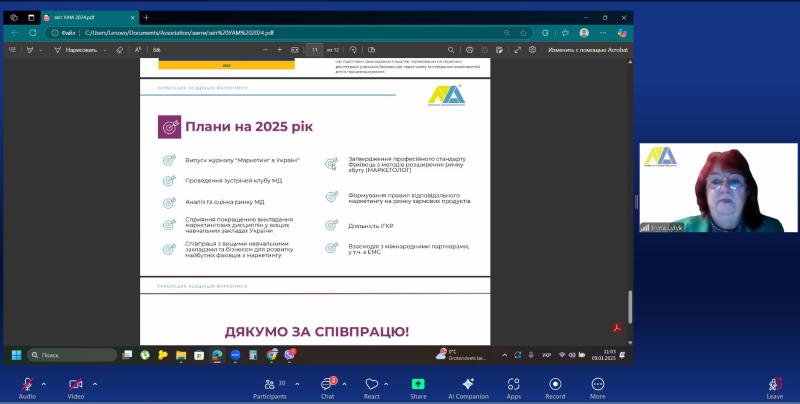Open the Zoom Chat panel
Image resolution: width=800 pixels, height=404 pixels.
(327, 385)
